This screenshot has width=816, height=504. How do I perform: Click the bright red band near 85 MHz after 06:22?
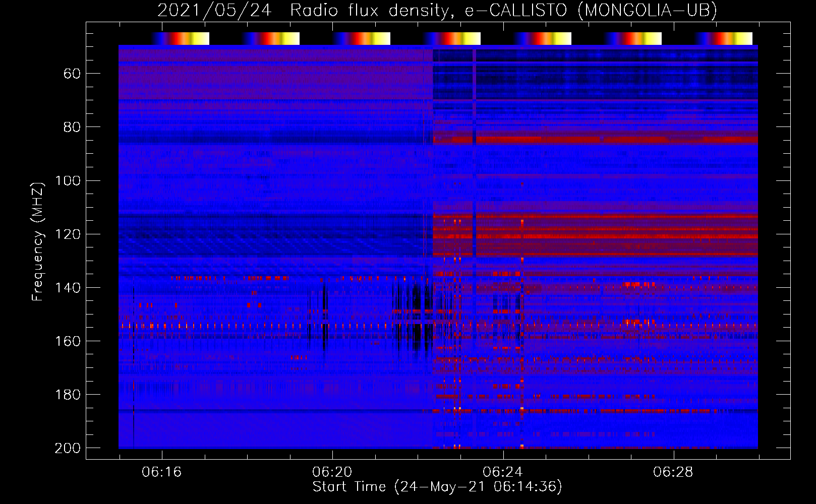point(595,140)
